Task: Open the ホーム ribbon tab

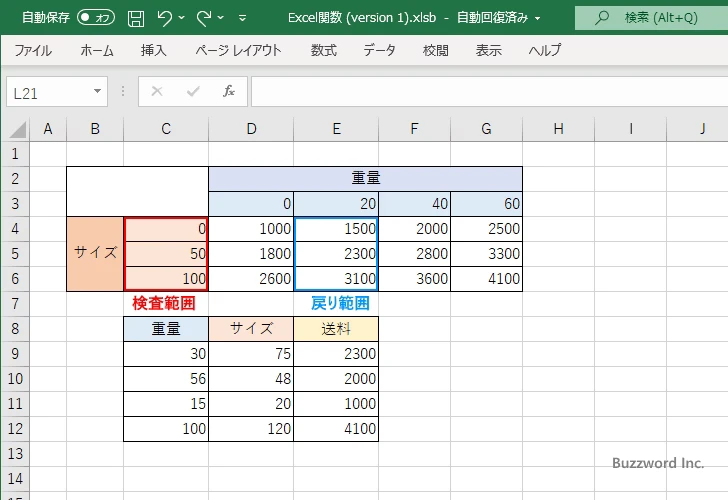Action: click(97, 50)
